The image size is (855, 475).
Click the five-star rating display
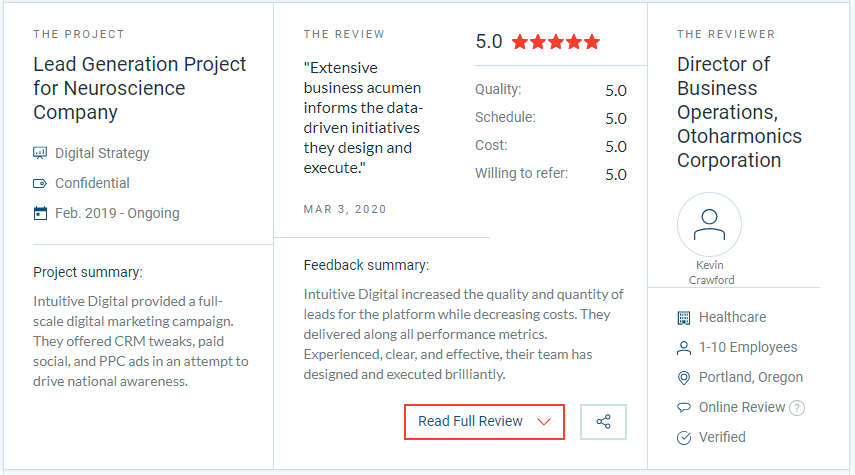556,41
